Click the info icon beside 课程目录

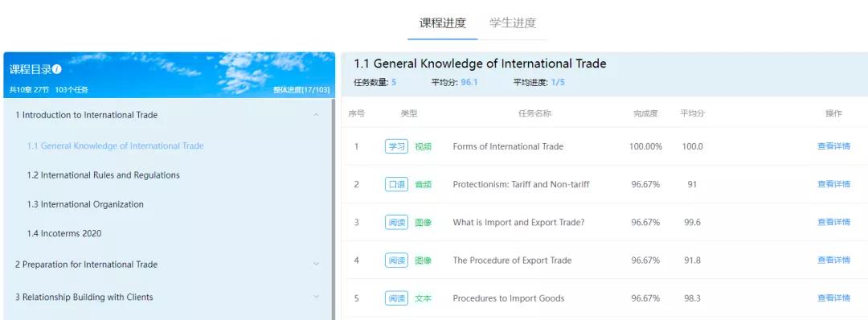[x=57, y=70]
